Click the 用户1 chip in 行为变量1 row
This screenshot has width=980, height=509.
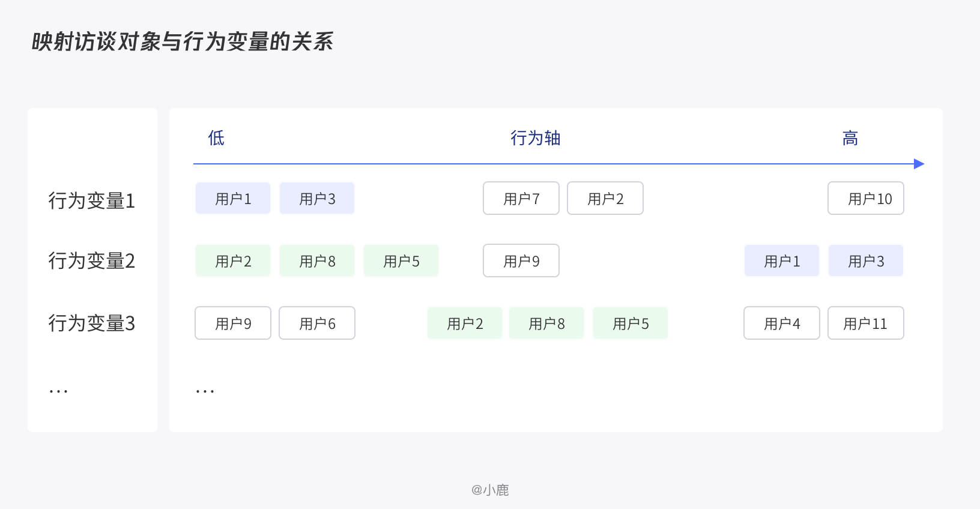[x=233, y=199]
